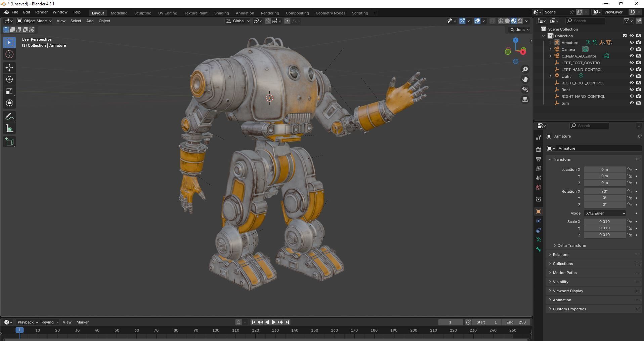
Task: Open the Render menu
Action: 41,12
